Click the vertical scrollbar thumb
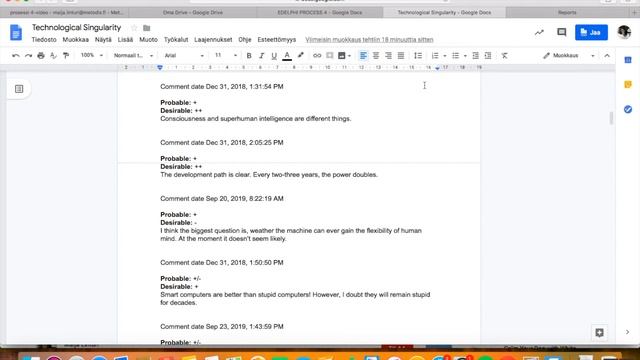The width and height of the screenshot is (640, 360). coord(611,118)
